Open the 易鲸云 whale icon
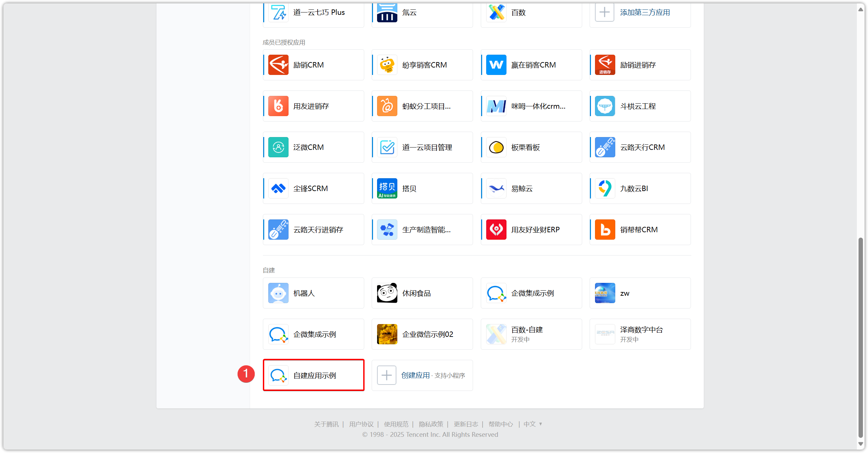 click(496, 188)
